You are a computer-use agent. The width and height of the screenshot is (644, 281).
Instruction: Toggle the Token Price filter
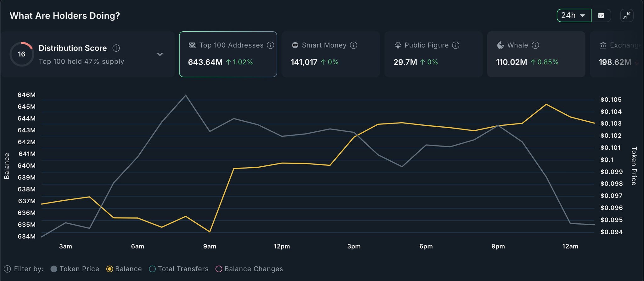[75, 269]
